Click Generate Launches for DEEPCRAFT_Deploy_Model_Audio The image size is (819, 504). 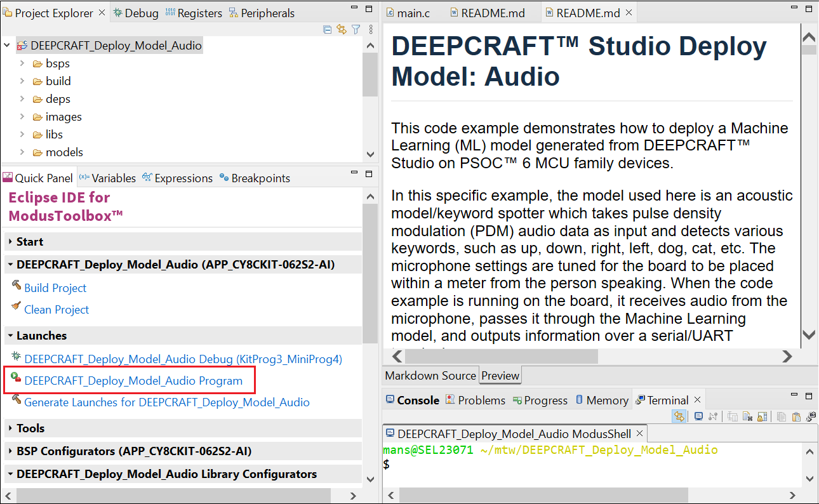pyautogui.click(x=167, y=402)
